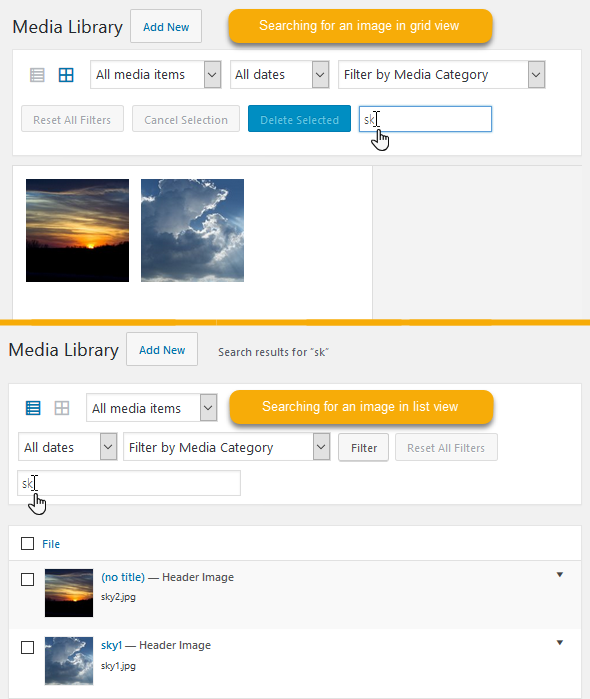This screenshot has width=590, height=699.
Task: Click the sky1.jpg filename text
Action: 118,666
